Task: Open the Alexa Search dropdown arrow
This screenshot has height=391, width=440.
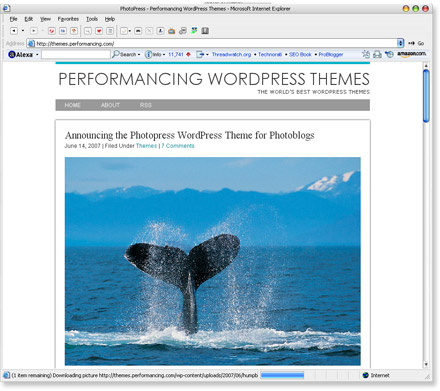Action: pos(139,55)
